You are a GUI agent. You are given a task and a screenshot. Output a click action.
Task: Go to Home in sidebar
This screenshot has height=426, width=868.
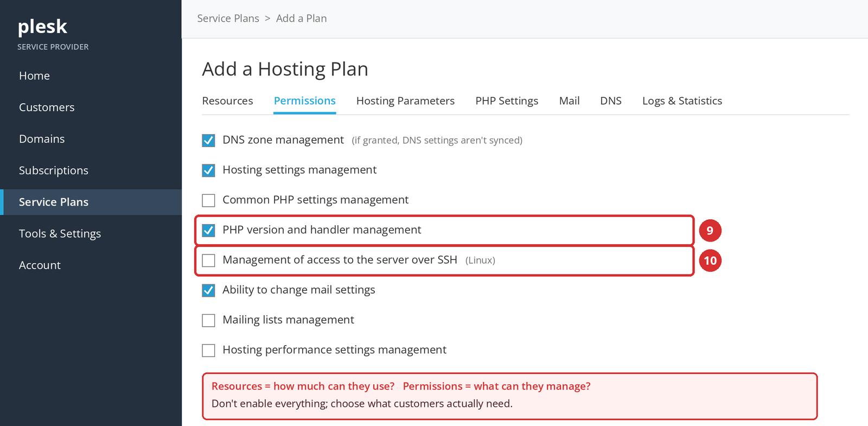[91, 76]
